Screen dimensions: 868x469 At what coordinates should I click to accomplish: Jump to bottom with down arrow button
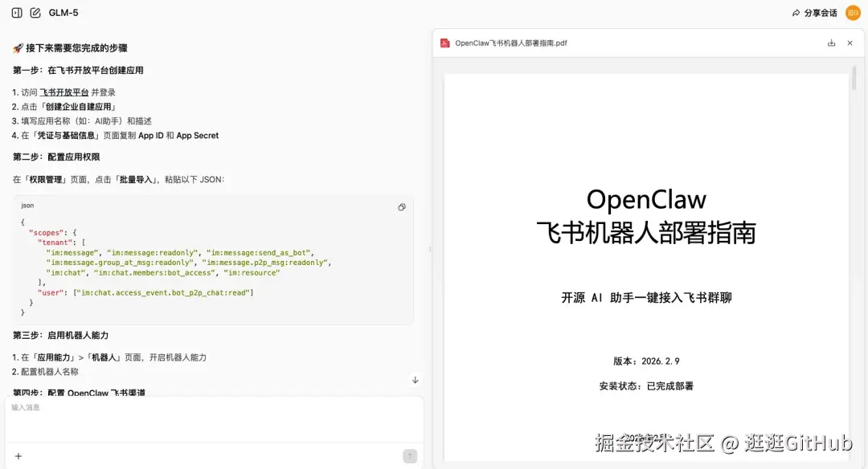pyautogui.click(x=416, y=380)
